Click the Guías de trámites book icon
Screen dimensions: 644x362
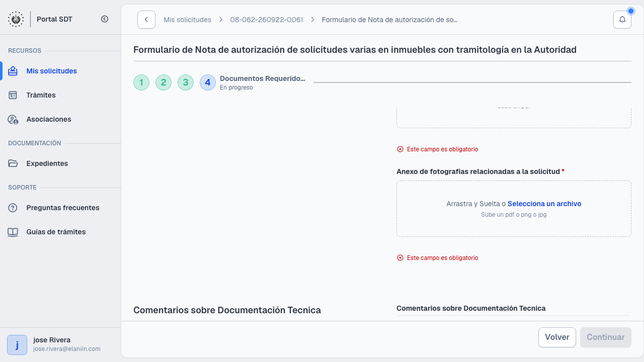pos(13,232)
